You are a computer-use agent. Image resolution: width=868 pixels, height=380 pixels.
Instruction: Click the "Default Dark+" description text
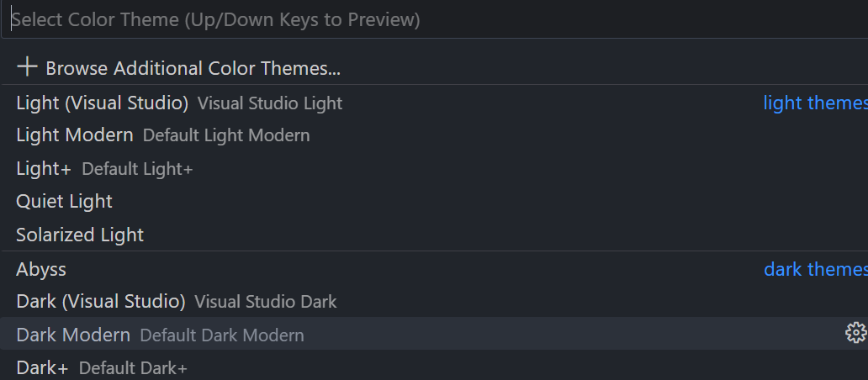pyautogui.click(x=133, y=368)
